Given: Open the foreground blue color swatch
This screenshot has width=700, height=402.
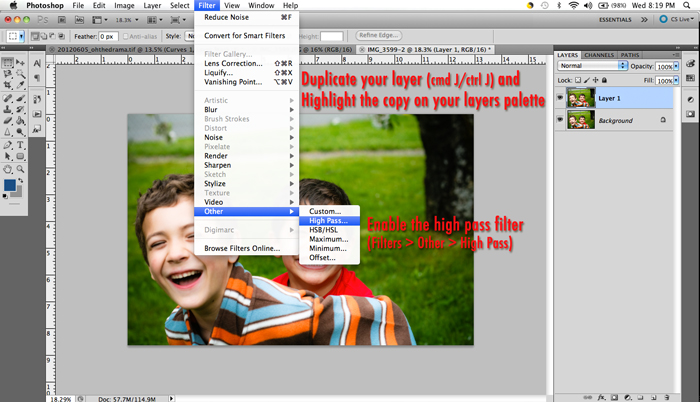Looking at the screenshot, I should (x=9, y=184).
